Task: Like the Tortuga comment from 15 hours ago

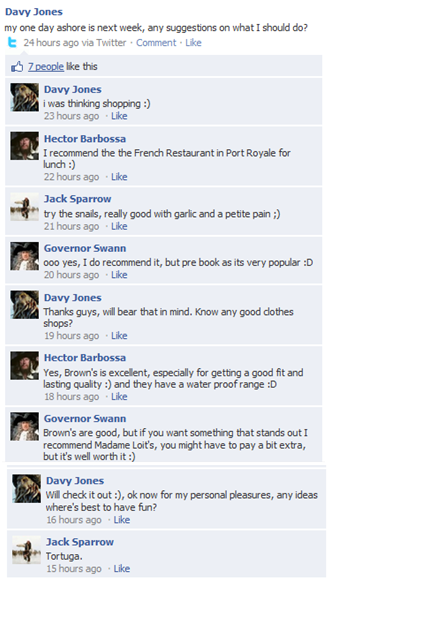Action: coord(121,568)
